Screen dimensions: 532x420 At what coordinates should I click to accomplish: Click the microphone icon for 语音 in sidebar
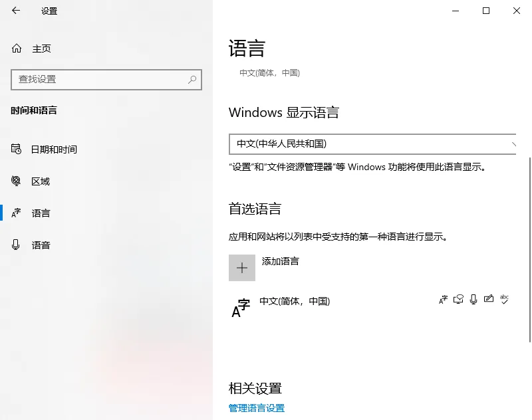pyautogui.click(x=15, y=245)
